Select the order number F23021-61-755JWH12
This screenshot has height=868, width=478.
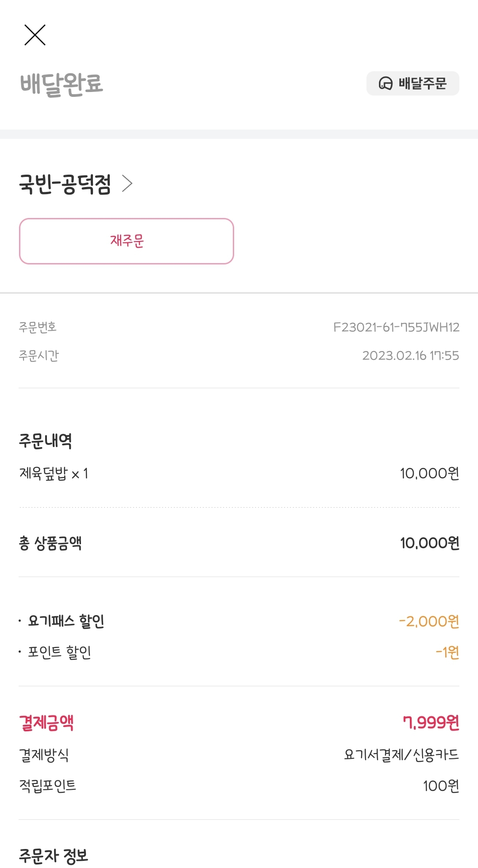[396, 327]
